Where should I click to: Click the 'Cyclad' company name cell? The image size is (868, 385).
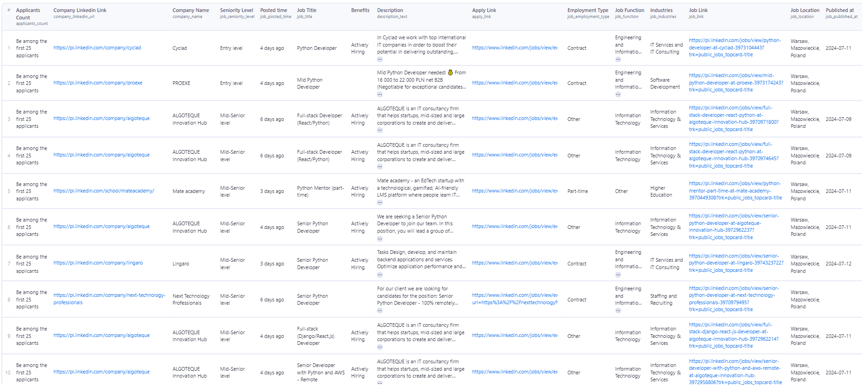tap(180, 48)
